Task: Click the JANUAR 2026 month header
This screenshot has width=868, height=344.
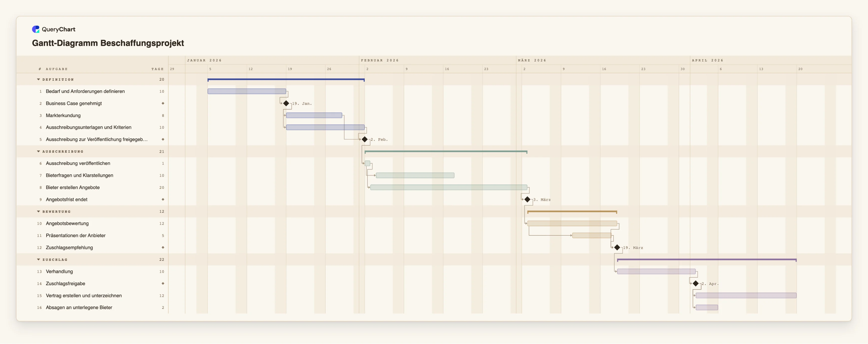Action: 204,60
